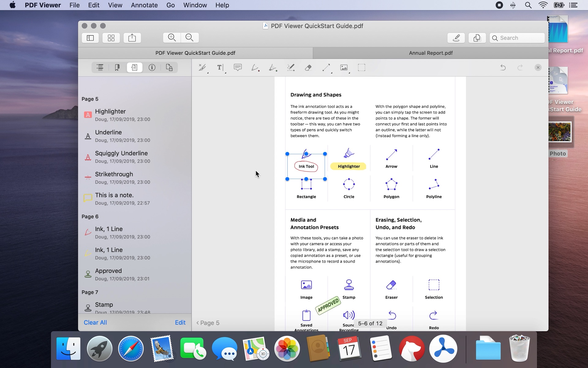Switch to thumbnail grid view
Image resolution: width=588 pixels, height=368 pixels.
tap(111, 38)
